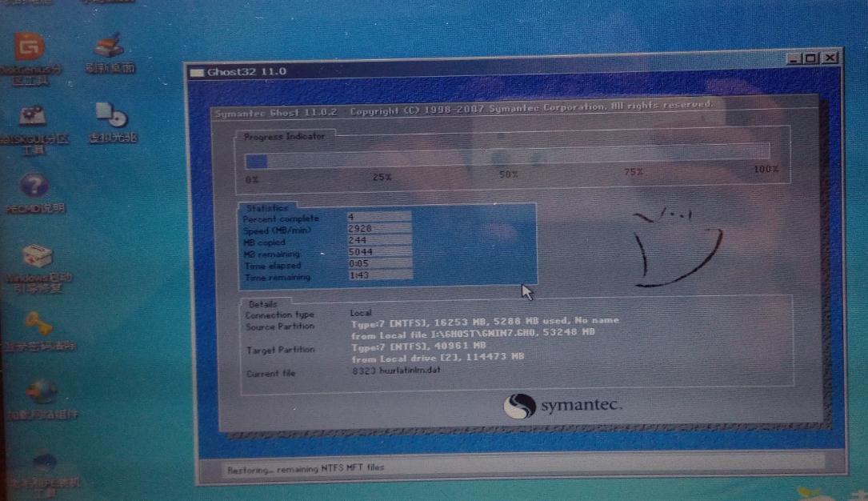Click the Ghost32 title bar window icon
Screen dimensions: 868x501
pyautogui.click(x=197, y=73)
